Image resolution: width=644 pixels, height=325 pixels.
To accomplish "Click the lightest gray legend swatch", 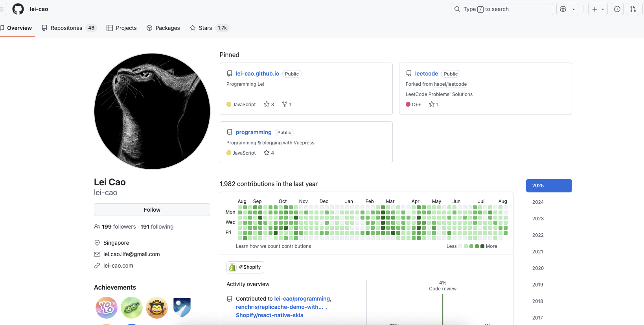I will pyautogui.click(x=460, y=246).
